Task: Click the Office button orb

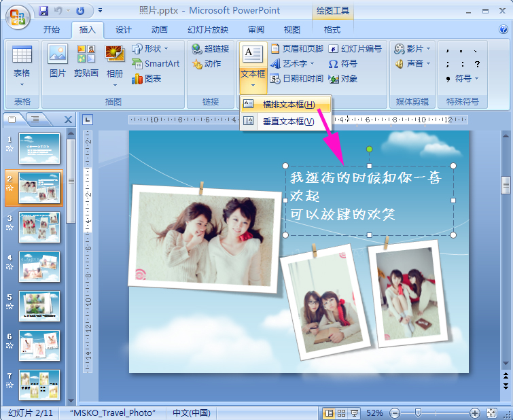Action: pos(18,18)
